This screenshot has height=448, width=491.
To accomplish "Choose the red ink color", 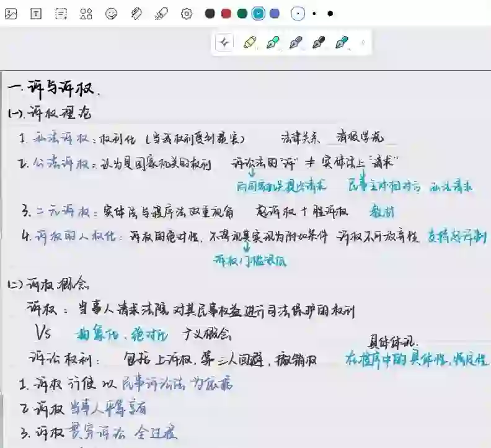I will (226, 14).
